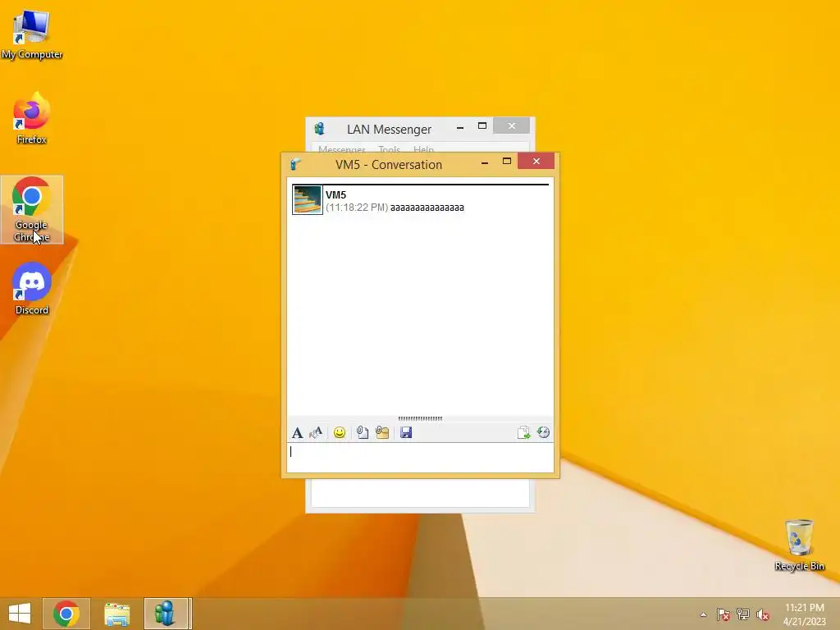Maximize the LAN Messenger window

pyautogui.click(x=482, y=126)
